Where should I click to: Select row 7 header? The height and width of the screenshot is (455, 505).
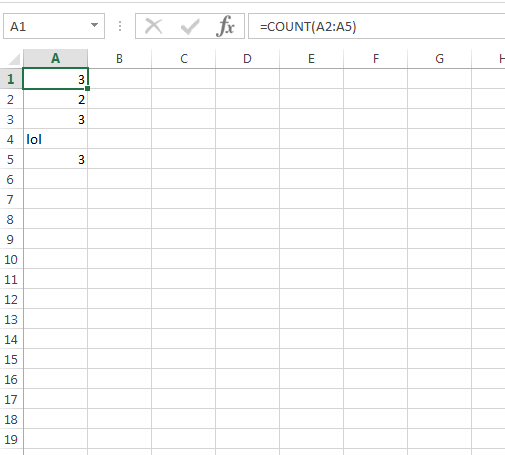tap(11, 199)
